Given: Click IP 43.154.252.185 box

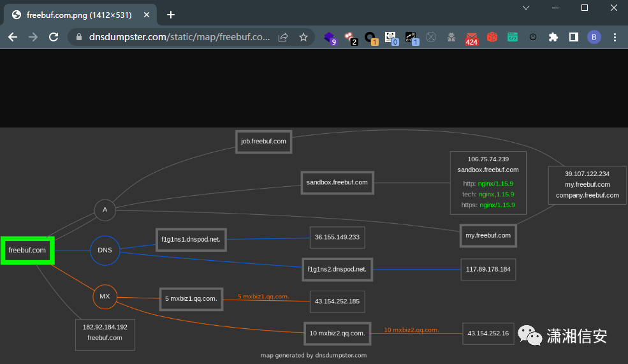Looking at the screenshot, I should pyautogui.click(x=337, y=302).
